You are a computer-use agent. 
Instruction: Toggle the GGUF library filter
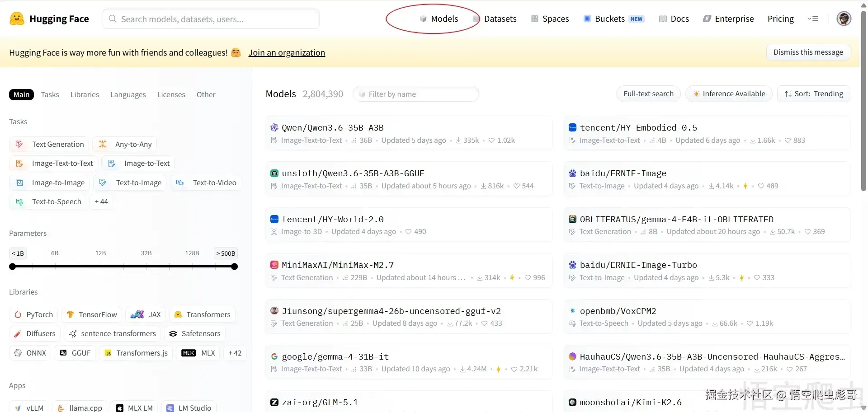(75, 353)
